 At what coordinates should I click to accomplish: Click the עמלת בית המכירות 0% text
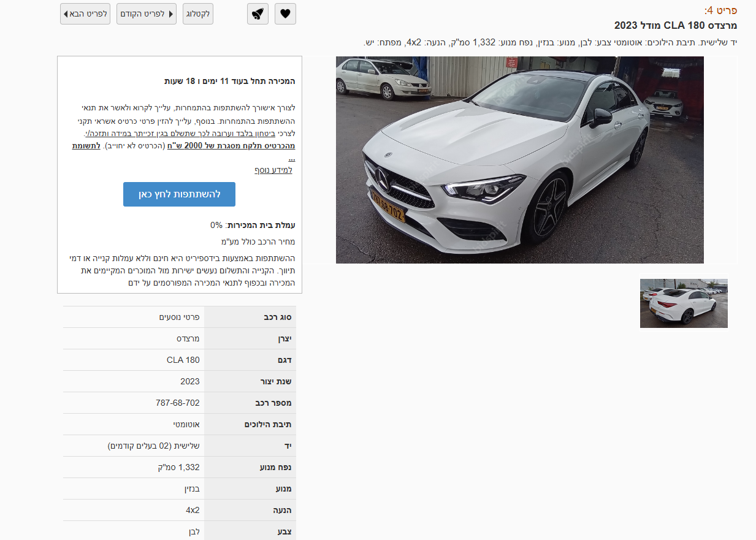click(253, 225)
